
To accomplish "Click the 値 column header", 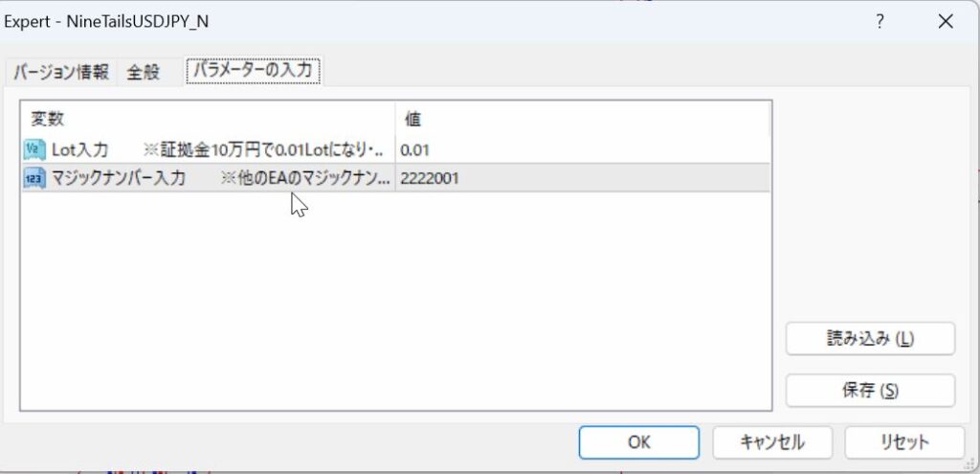I will point(583,119).
